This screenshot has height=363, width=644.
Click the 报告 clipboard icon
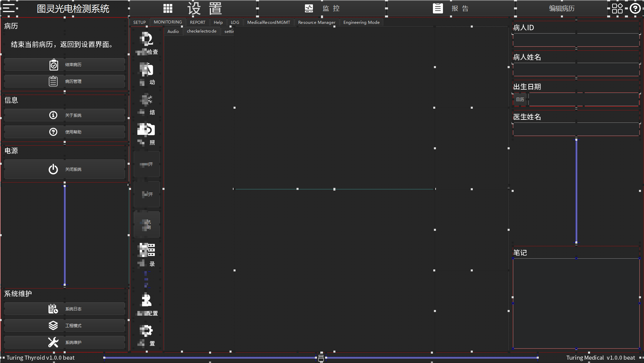(438, 8)
